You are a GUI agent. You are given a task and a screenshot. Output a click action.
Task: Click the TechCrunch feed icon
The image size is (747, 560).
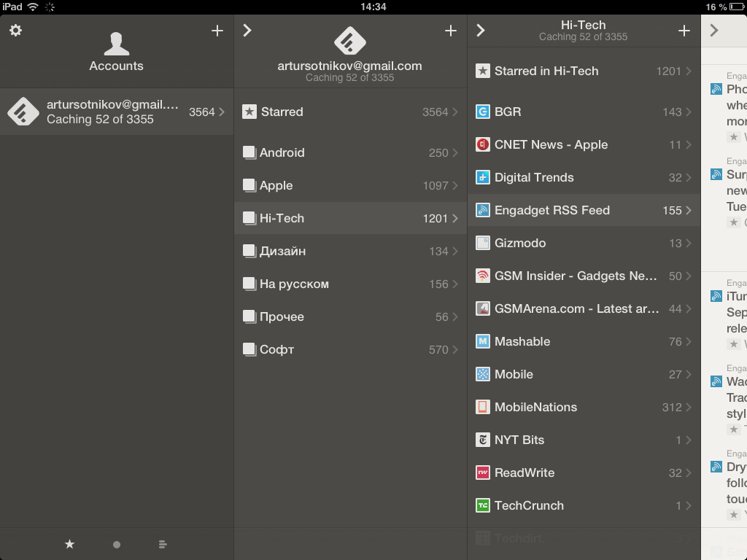pyautogui.click(x=482, y=505)
